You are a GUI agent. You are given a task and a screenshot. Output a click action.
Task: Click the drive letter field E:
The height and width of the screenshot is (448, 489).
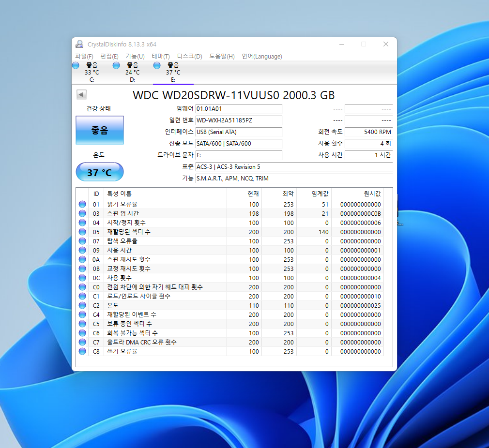(x=239, y=155)
